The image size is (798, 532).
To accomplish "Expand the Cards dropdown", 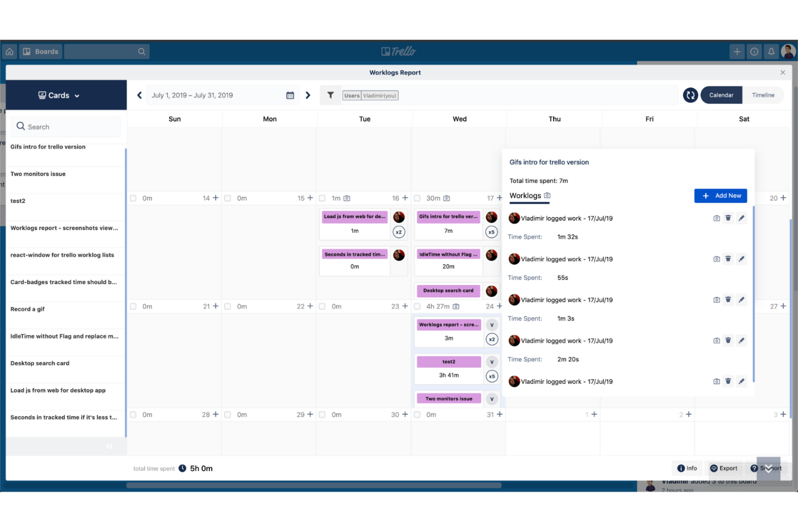I will 59,95.
